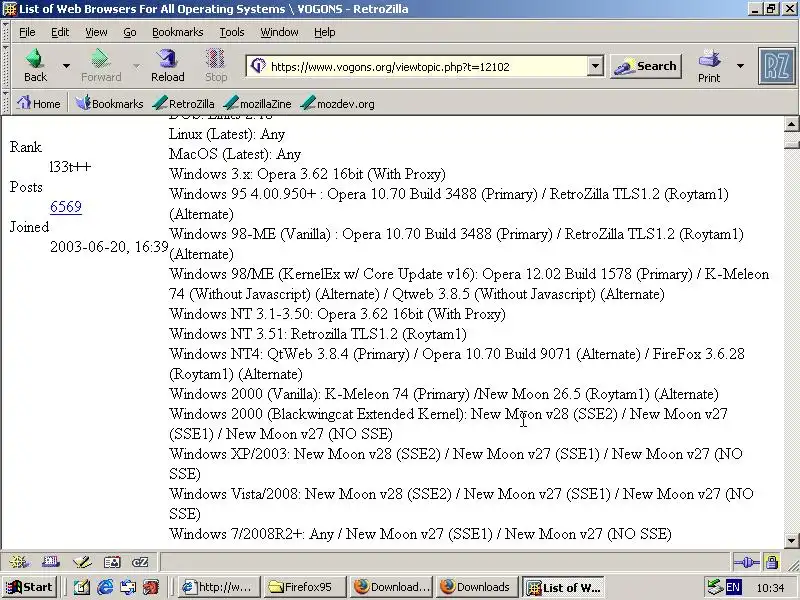Open the mozillaZine bookmark
Viewport: 800px width, 600px height.
click(x=258, y=104)
